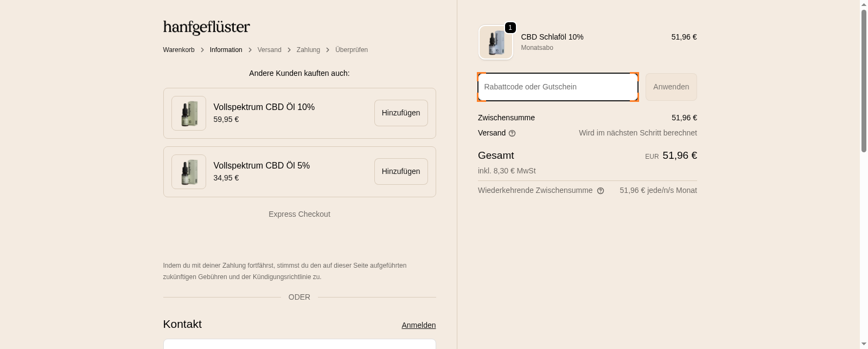The width and height of the screenshot is (868, 349).
Task: Click the Vollspektrum CBD Öl 5% image
Action: pos(189,172)
